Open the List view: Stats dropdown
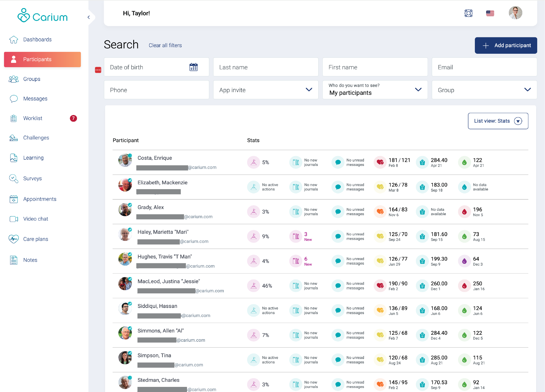This screenshot has width=545, height=392. click(498, 121)
